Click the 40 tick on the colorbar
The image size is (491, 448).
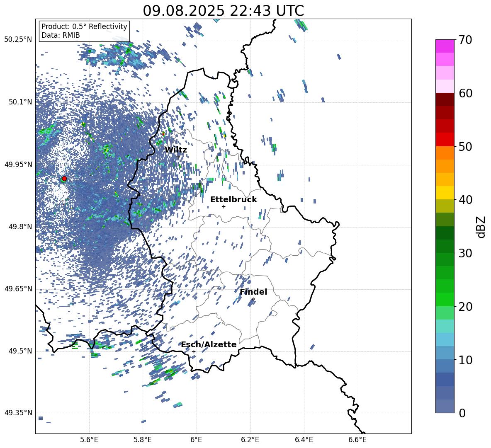click(465, 200)
